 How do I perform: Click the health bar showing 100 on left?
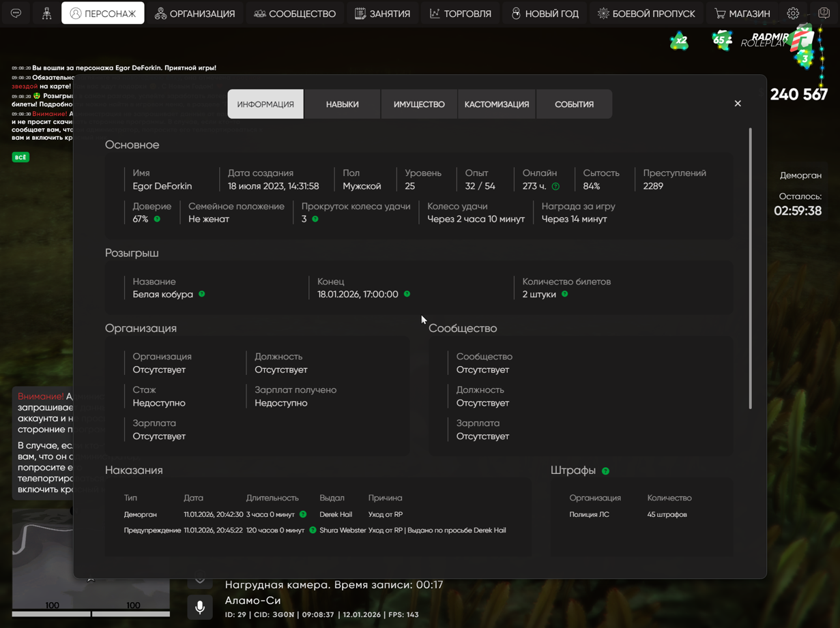[x=51, y=613]
